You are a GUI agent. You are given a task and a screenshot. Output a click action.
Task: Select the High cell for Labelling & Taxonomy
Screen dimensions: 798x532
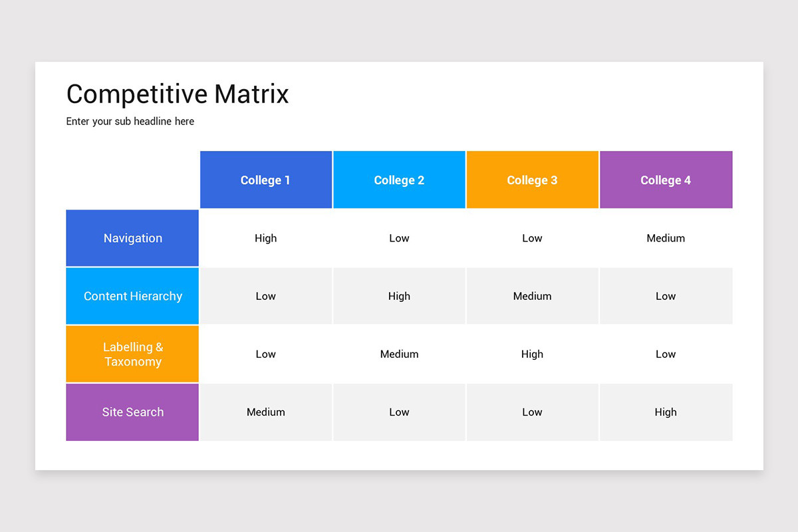click(532, 354)
